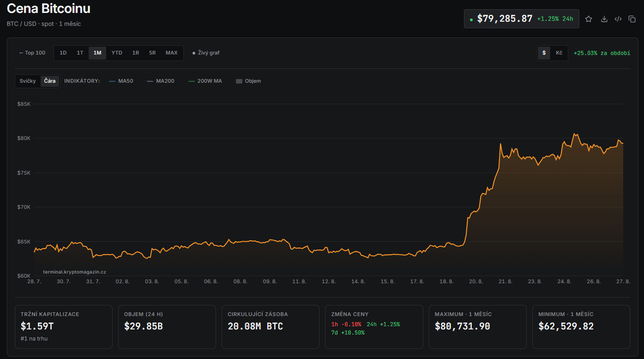This screenshot has width=644, height=359.
Task: Click the 28. 7. date label
Action: [35, 281]
